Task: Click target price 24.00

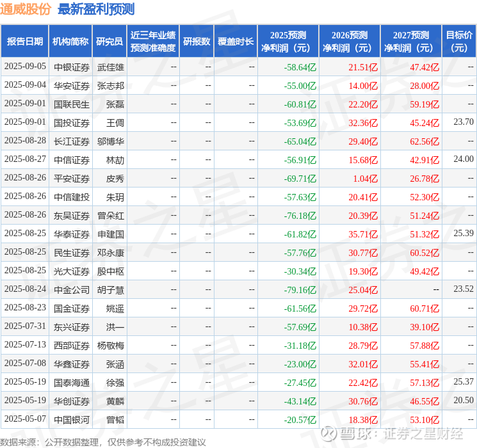Action: [x=464, y=159]
